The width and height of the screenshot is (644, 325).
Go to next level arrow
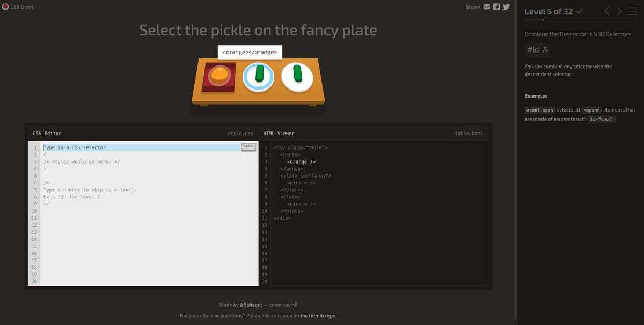(x=619, y=11)
